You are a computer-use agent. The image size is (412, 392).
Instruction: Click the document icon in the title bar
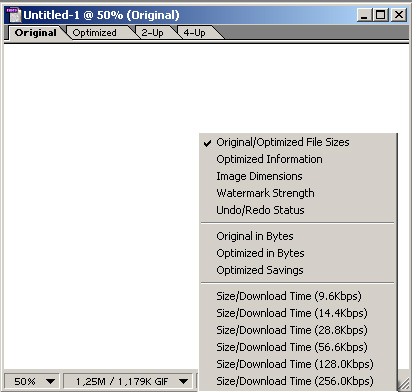[x=13, y=15]
